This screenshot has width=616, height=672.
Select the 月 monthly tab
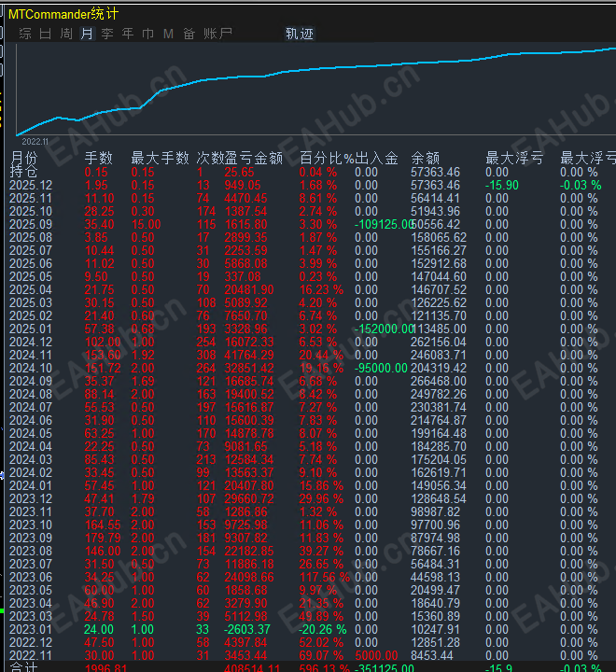[87, 34]
